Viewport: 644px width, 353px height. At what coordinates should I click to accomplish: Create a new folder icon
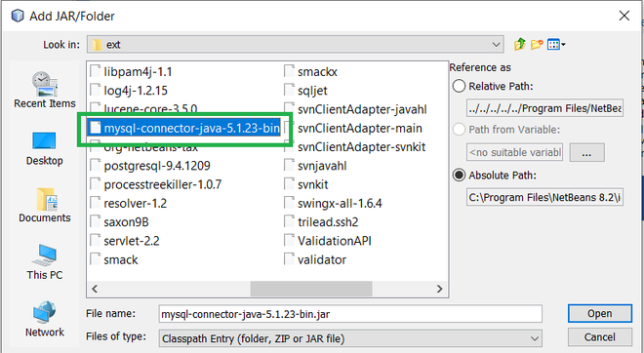tap(537, 44)
